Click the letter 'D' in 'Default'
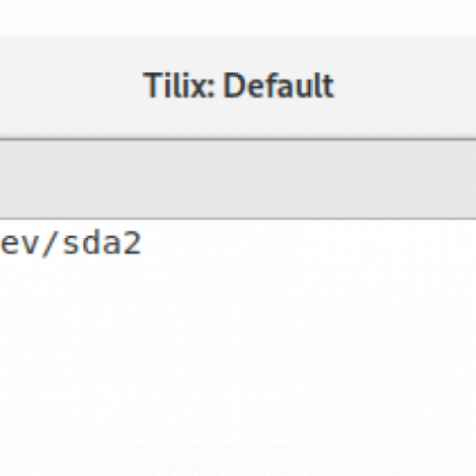The image size is (476, 476). [x=234, y=86]
